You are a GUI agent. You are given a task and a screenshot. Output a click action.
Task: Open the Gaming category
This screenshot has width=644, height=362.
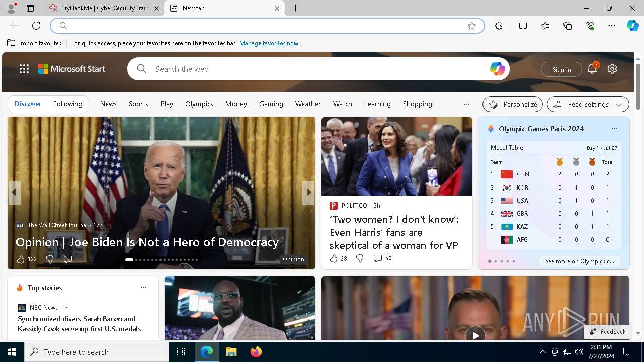[x=271, y=104]
